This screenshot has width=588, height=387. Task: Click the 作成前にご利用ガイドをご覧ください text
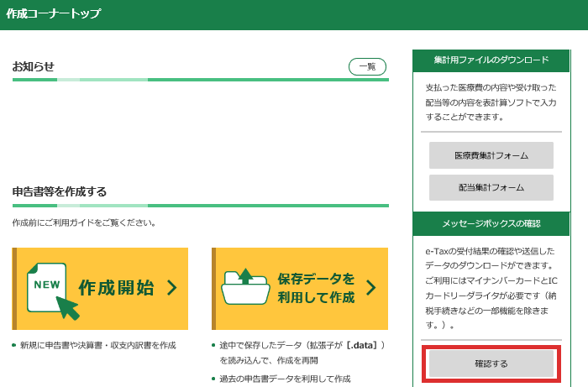click(85, 223)
